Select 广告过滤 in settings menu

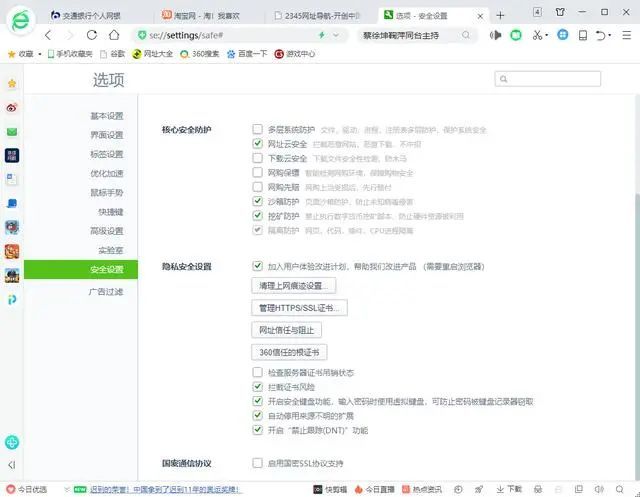click(106, 291)
